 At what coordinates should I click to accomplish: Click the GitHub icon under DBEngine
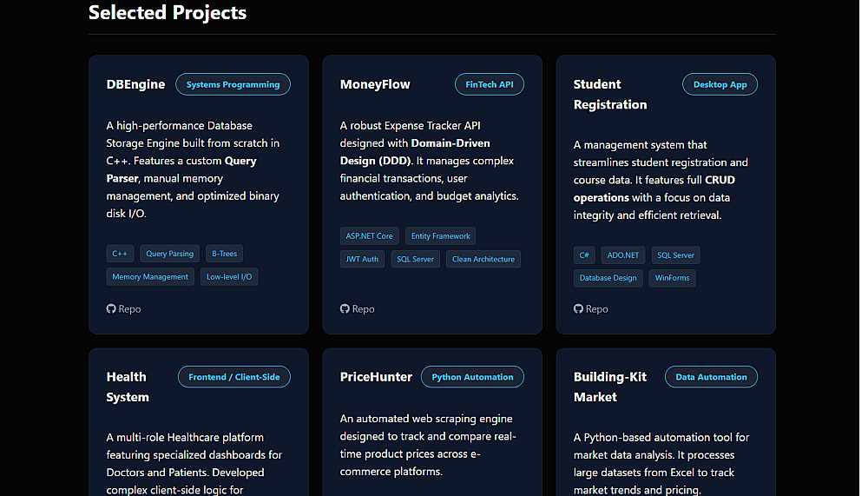(111, 309)
